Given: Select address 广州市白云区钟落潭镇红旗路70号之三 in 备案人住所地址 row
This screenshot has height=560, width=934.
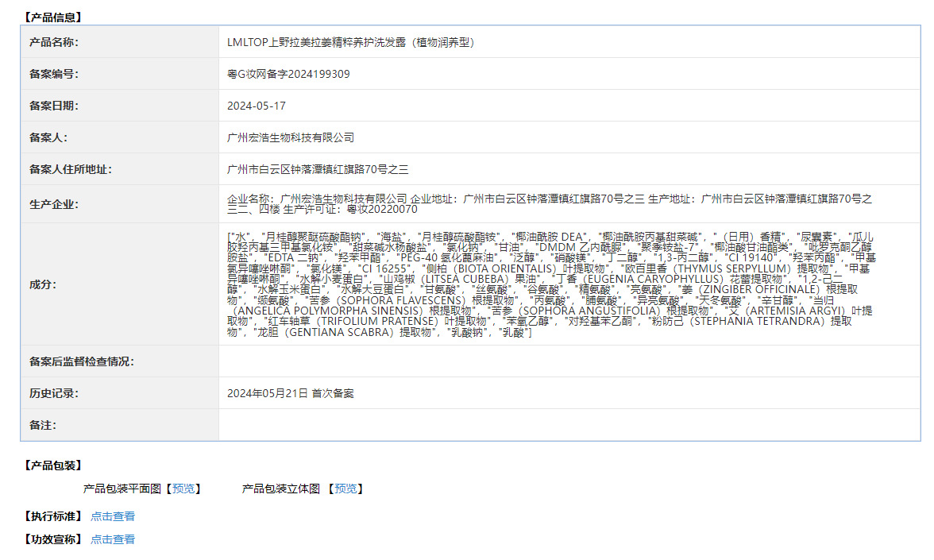Looking at the screenshot, I should [x=318, y=169].
